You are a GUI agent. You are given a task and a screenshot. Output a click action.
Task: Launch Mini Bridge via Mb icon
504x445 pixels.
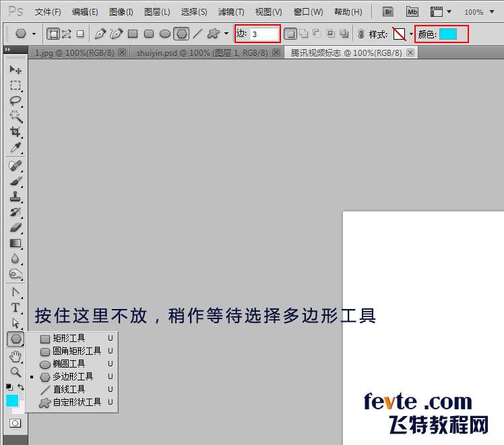tap(412, 12)
